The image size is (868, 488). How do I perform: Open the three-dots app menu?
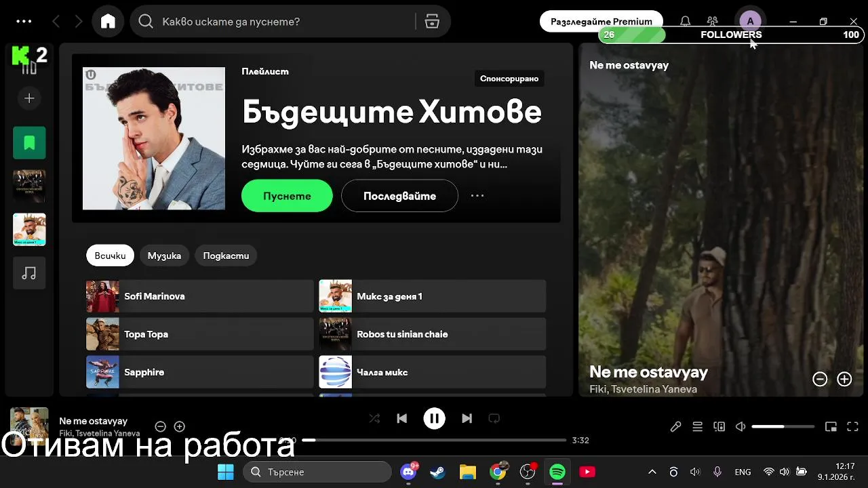[24, 22]
